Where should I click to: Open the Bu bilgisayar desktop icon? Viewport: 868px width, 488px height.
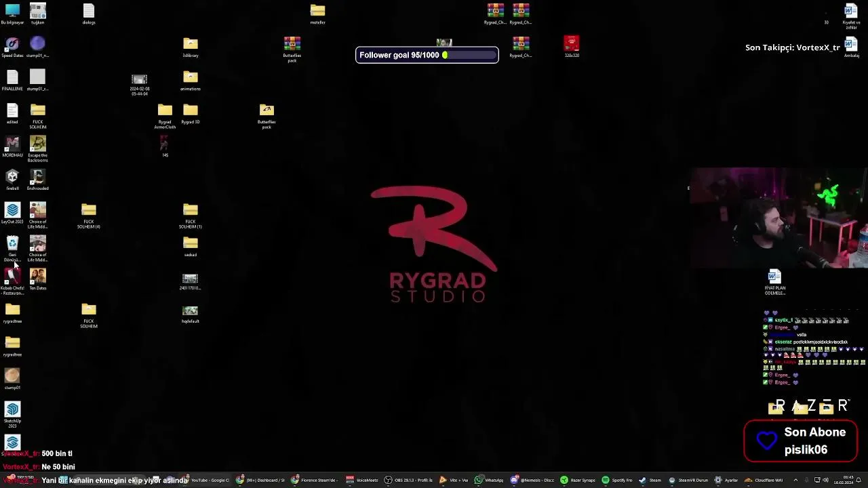pos(12,14)
